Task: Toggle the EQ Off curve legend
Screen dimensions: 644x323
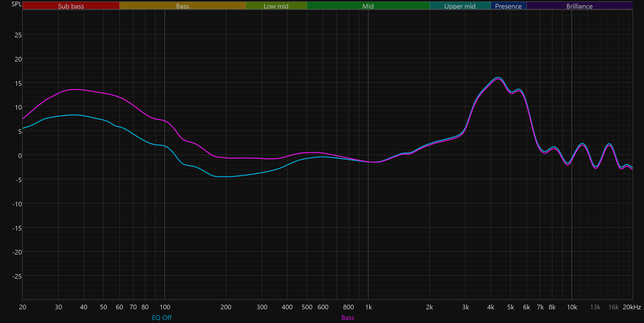Action: click(162, 318)
